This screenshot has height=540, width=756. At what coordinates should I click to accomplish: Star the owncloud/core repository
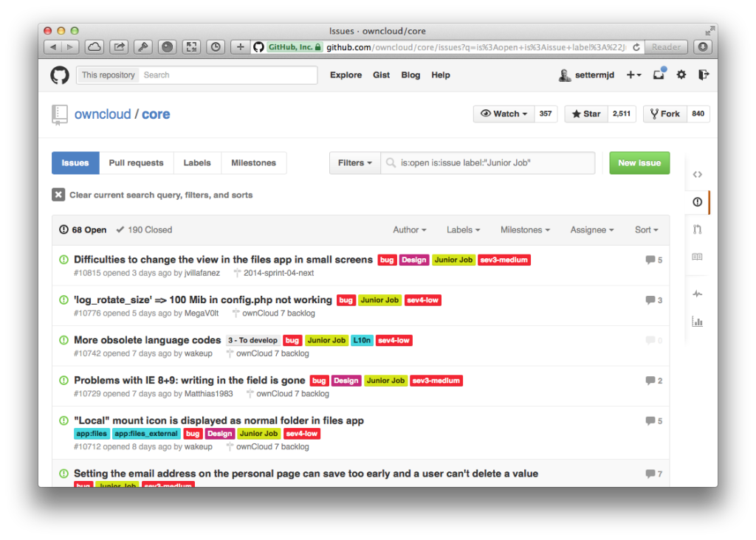[586, 114]
